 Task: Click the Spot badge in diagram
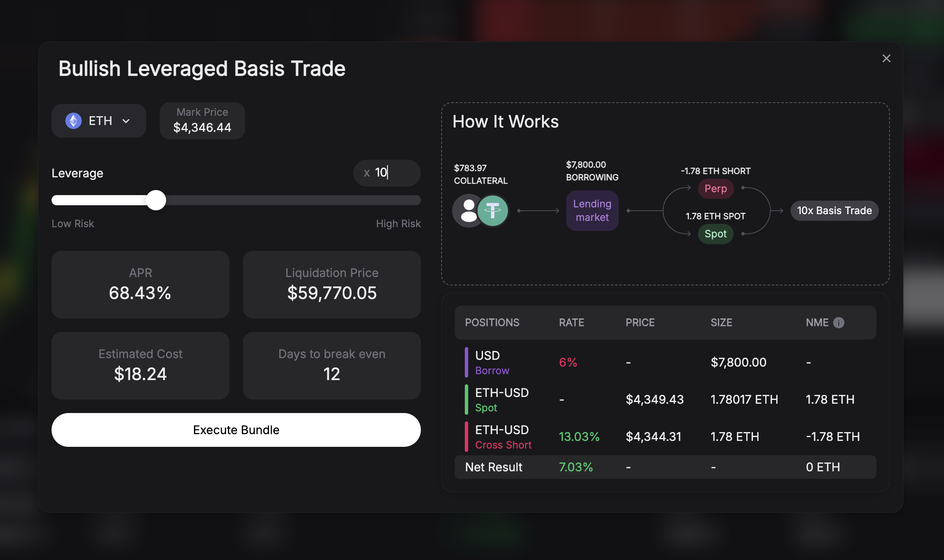tap(715, 234)
